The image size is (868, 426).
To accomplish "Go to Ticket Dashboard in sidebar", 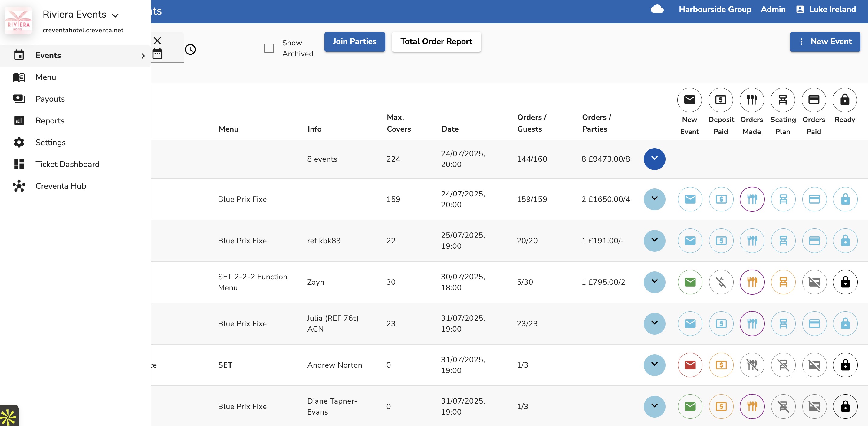I will click(67, 164).
